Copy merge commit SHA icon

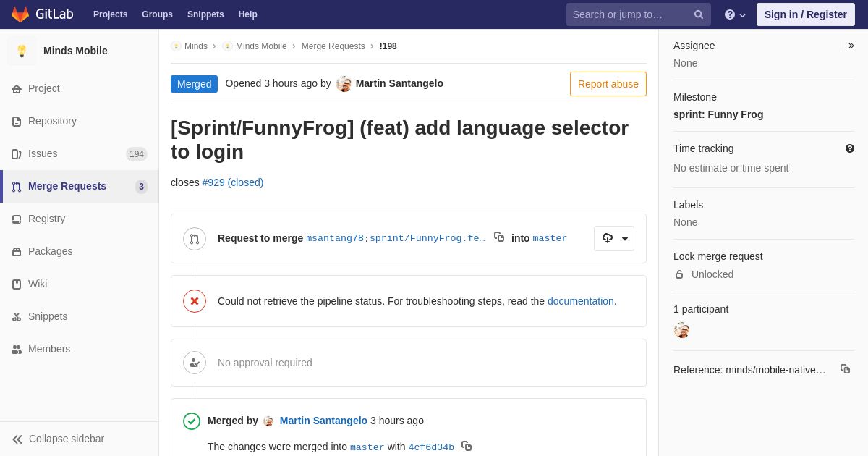pos(467,446)
